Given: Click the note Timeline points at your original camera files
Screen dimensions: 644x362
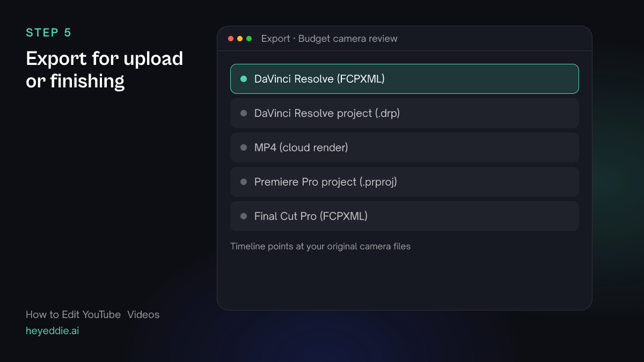Looking at the screenshot, I should point(320,247).
